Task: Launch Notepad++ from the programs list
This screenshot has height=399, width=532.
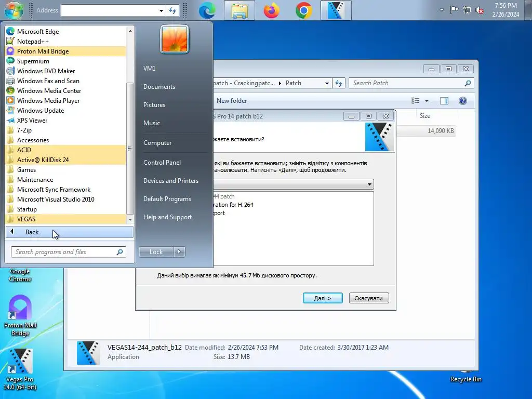Action: pos(65,42)
